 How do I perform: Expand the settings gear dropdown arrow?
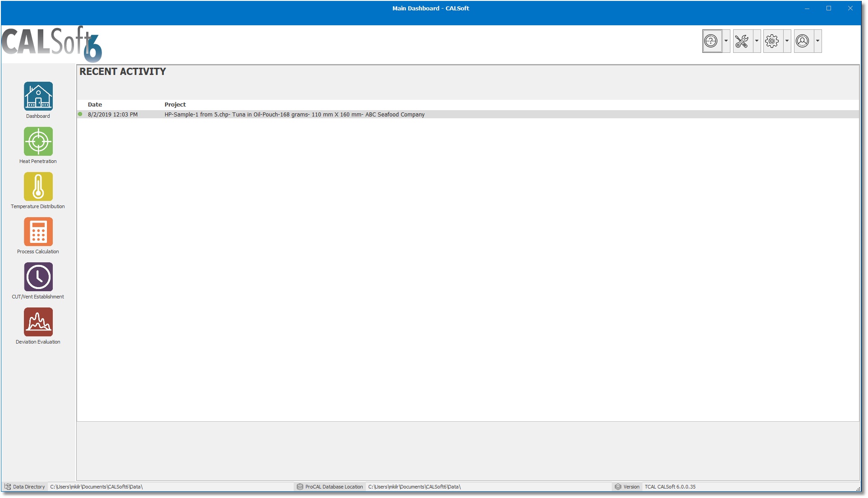[786, 41]
